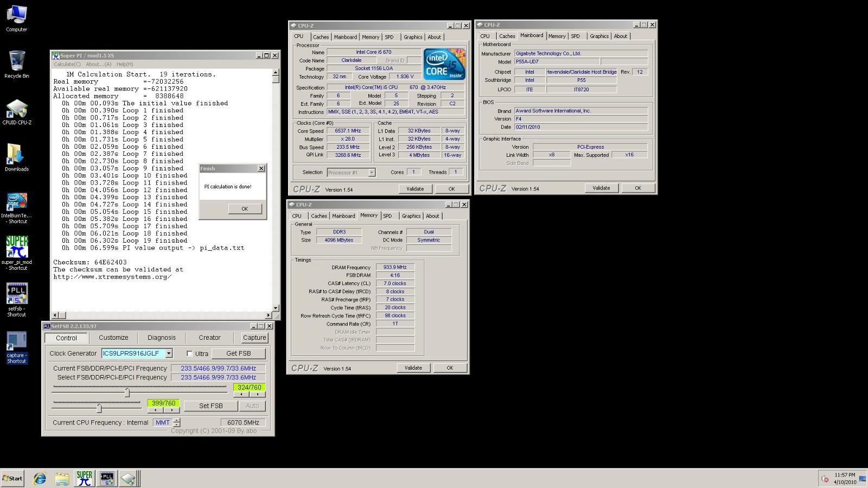Image resolution: width=868 pixels, height=488 pixels.
Task: Open About...(A) menu in Super PI
Action: [98, 64]
